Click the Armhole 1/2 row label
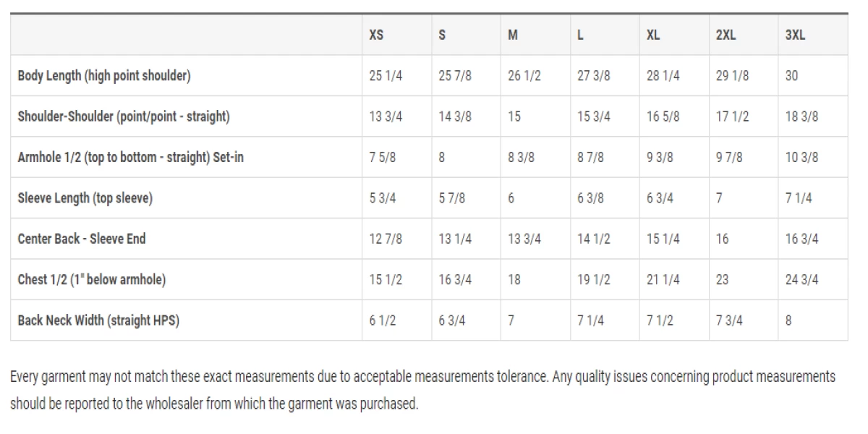 130,157
